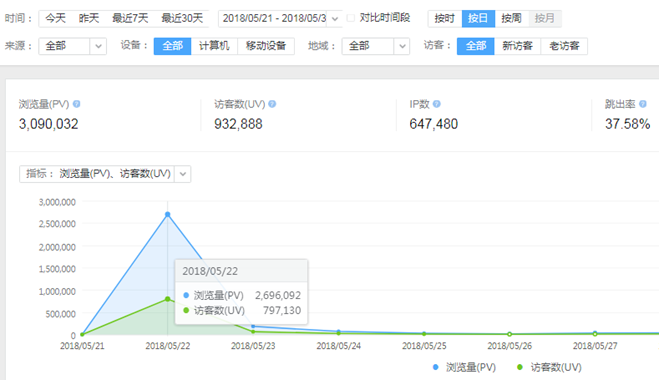The width and height of the screenshot is (659, 380).
Task: Select the 今天 time range
Action: click(55, 18)
